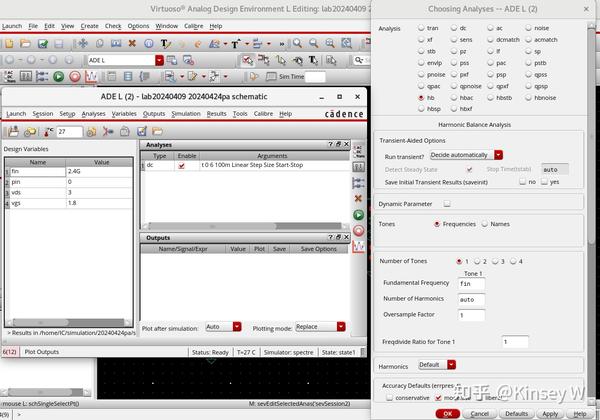Click the temperature value field showing 27
The width and height of the screenshot is (600, 420).
click(69, 132)
